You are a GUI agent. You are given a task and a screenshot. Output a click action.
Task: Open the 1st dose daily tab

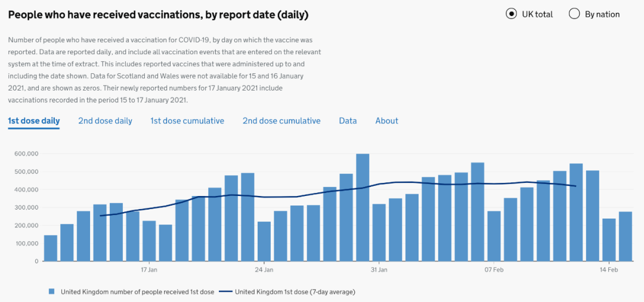point(33,121)
